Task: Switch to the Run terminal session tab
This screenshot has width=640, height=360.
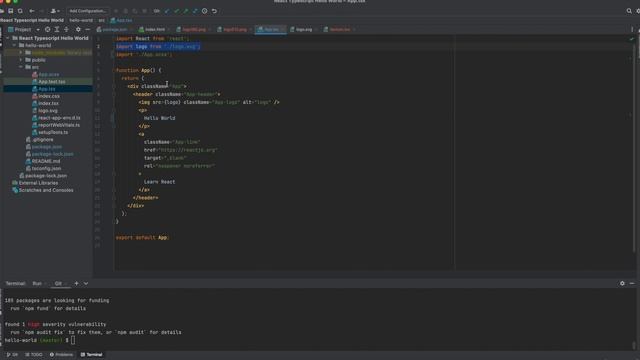Action: pos(37,283)
